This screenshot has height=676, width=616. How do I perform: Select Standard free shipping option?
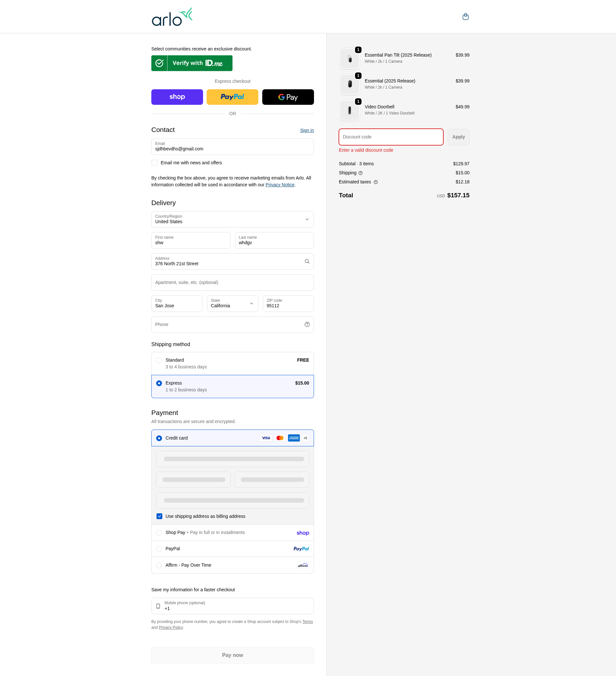(x=159, y=360)
